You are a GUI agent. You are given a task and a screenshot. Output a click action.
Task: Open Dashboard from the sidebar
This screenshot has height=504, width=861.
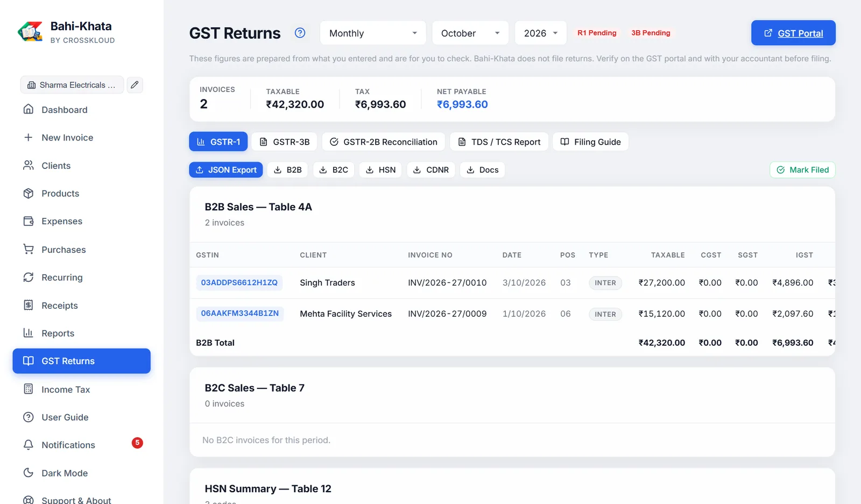(81, 110)
